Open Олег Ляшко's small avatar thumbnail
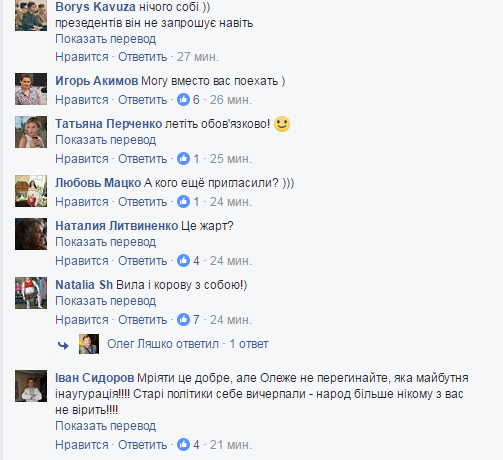This screenshot has width=503, height=460. point(89,344)
